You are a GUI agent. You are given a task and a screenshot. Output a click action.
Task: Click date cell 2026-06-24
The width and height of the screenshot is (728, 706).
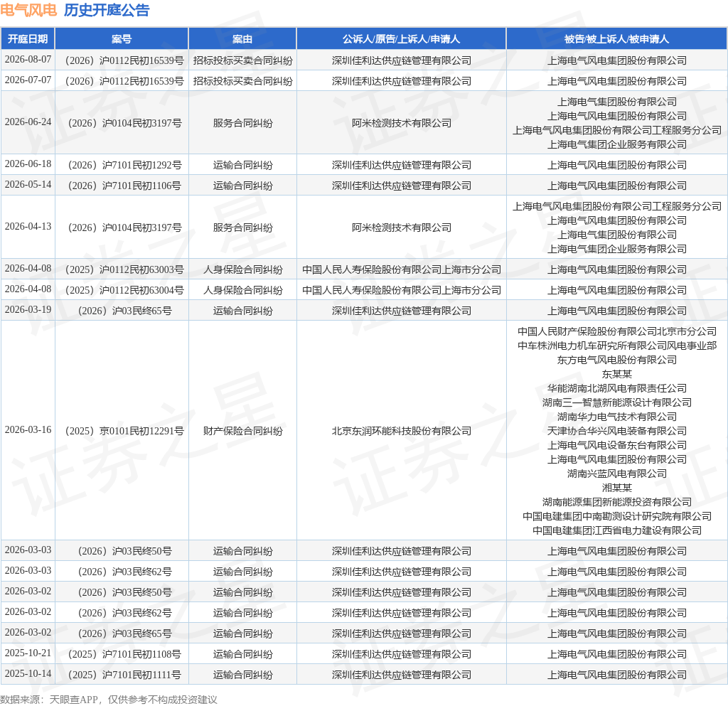(x=28, y=122)
